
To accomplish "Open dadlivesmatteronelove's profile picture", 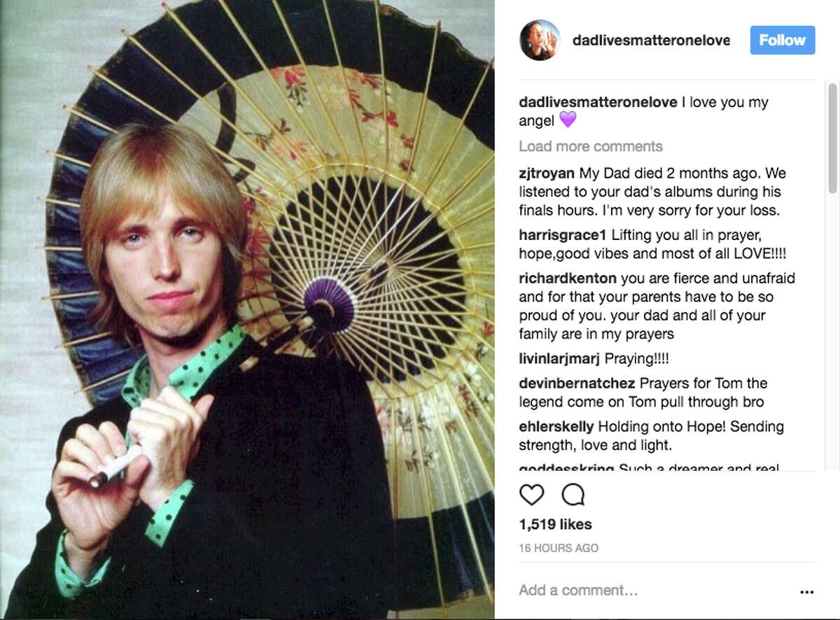I will 540,40.
